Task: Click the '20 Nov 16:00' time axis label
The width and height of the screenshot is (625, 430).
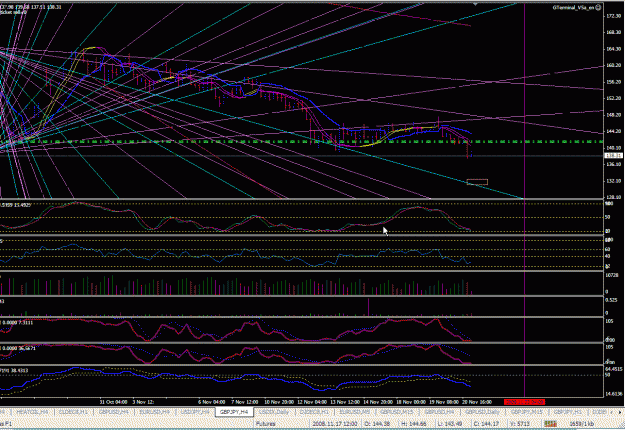Action: click(x=477, y=402)
